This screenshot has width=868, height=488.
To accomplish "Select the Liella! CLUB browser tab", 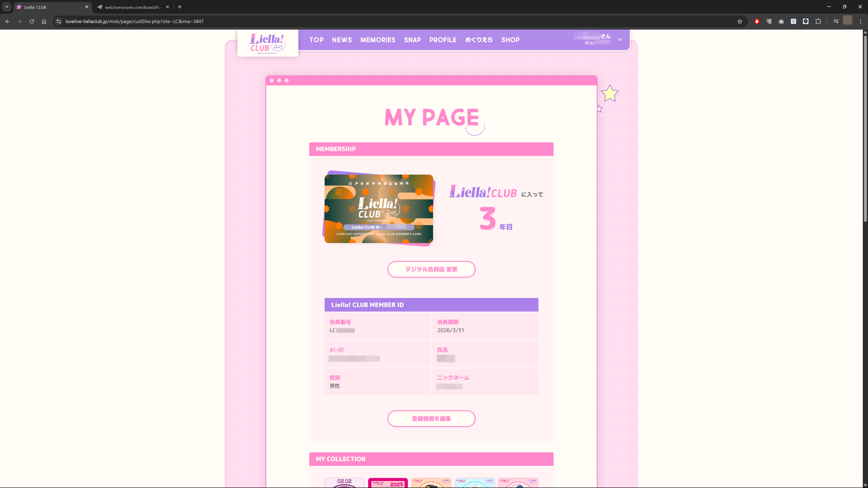I will coord(52,7).
